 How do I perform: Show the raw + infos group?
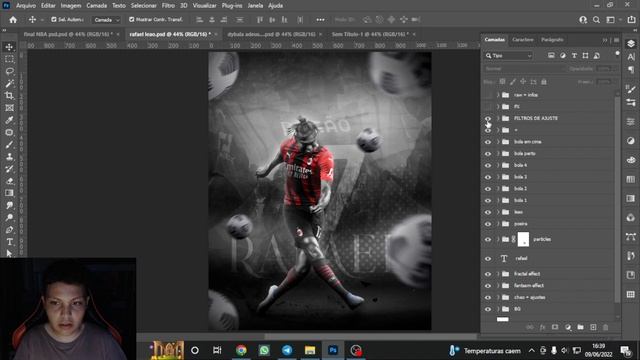[x=488, y=95]
